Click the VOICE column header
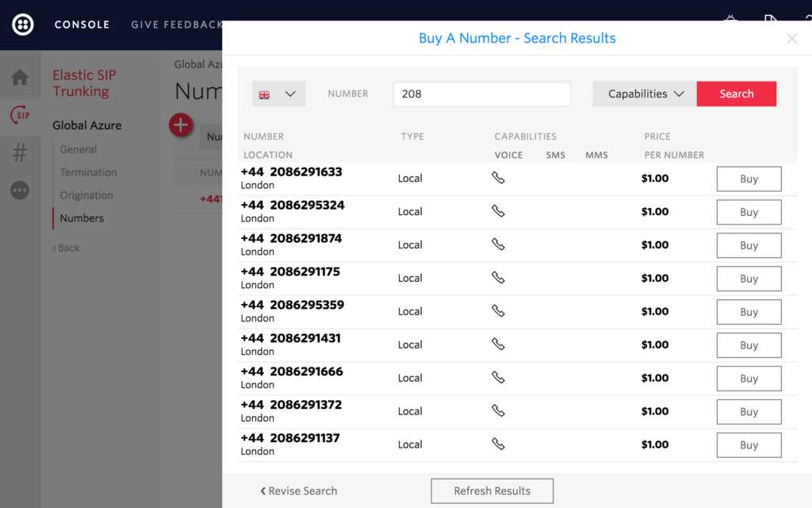Image resolution: width=812 pixels, height=508 pixels. click(508, 155)
